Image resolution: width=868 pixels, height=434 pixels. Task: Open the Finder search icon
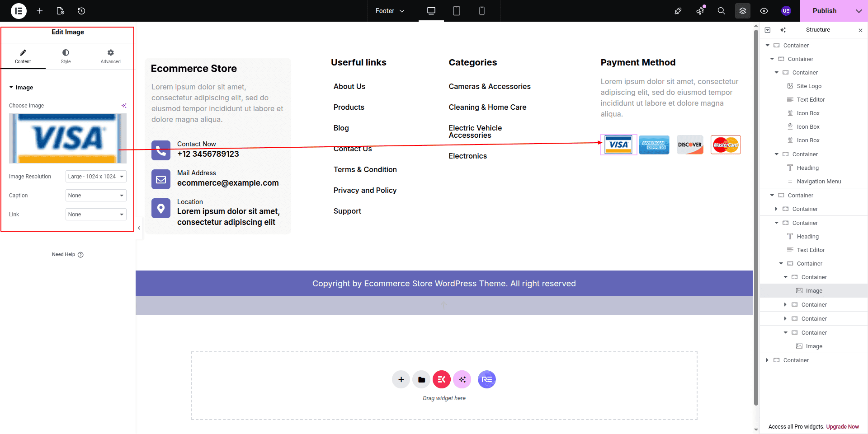(721, 11)
